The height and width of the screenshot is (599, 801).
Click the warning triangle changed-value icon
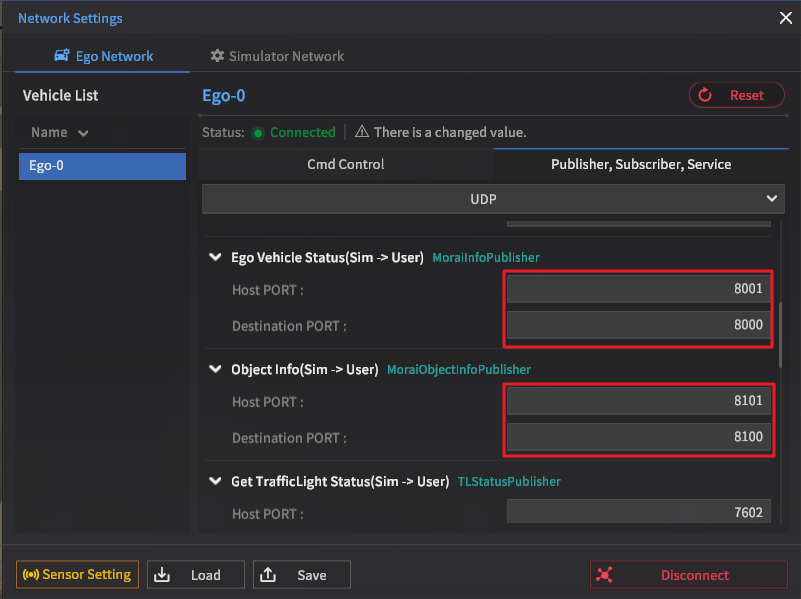click(x=361, y=132)
